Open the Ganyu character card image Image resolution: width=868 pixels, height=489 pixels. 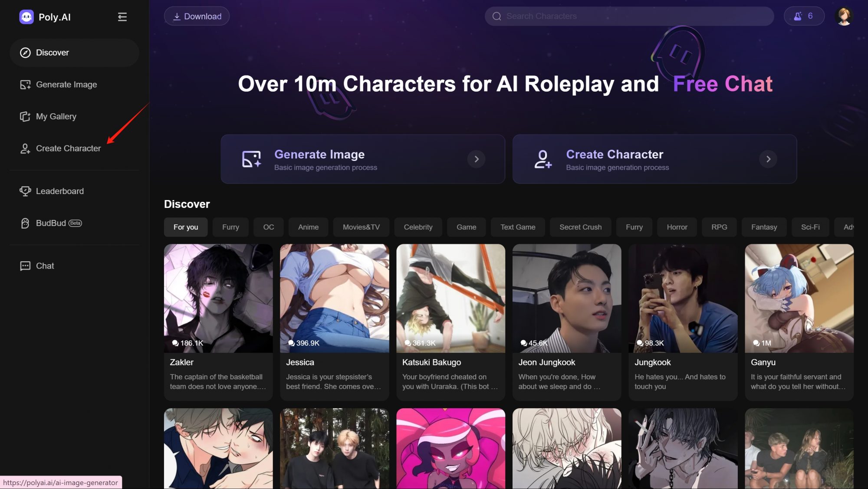(799, 298)
